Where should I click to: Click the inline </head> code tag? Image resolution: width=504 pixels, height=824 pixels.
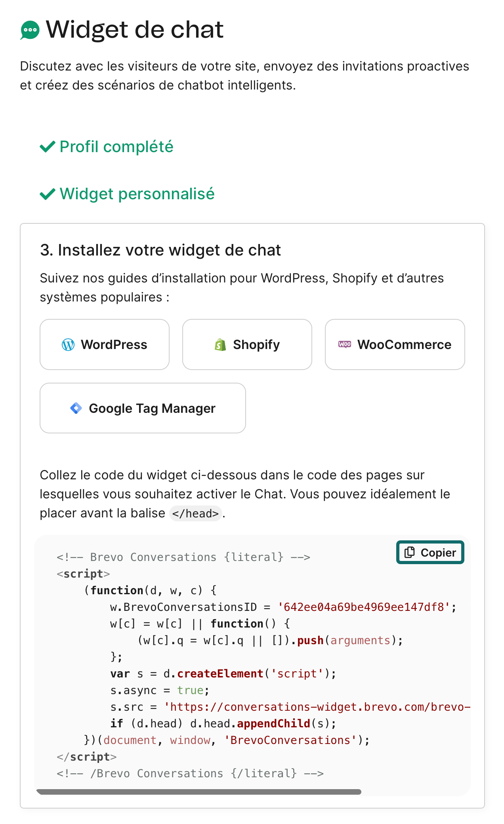[195, 514]
